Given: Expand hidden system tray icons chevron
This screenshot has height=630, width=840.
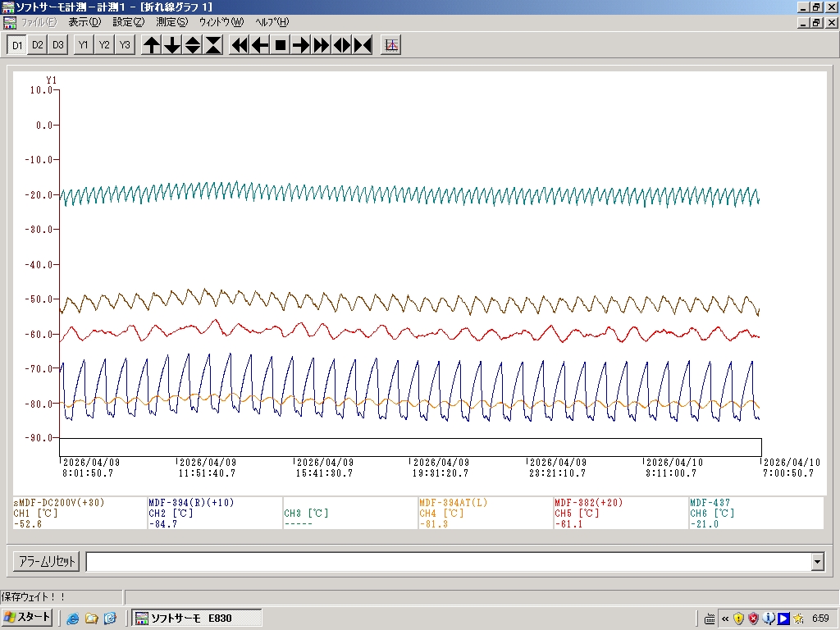Looking at the screenshot, I should (x=725, y=619).
